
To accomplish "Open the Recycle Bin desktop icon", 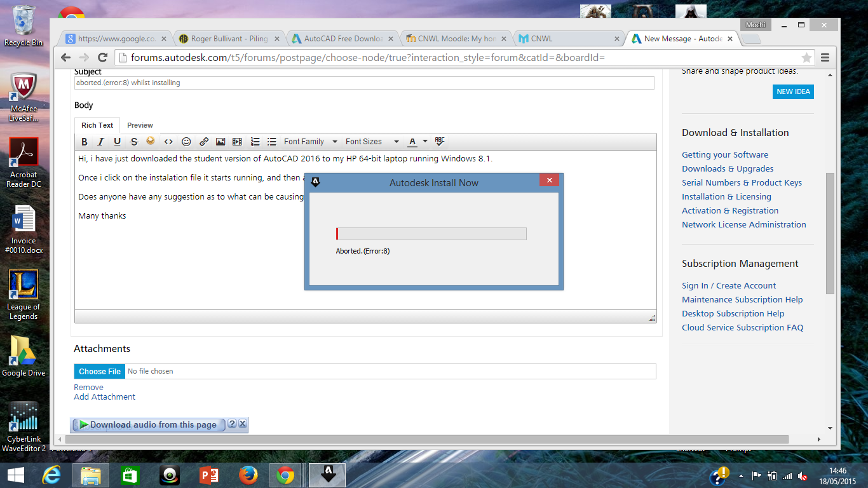I will (24, 25).
